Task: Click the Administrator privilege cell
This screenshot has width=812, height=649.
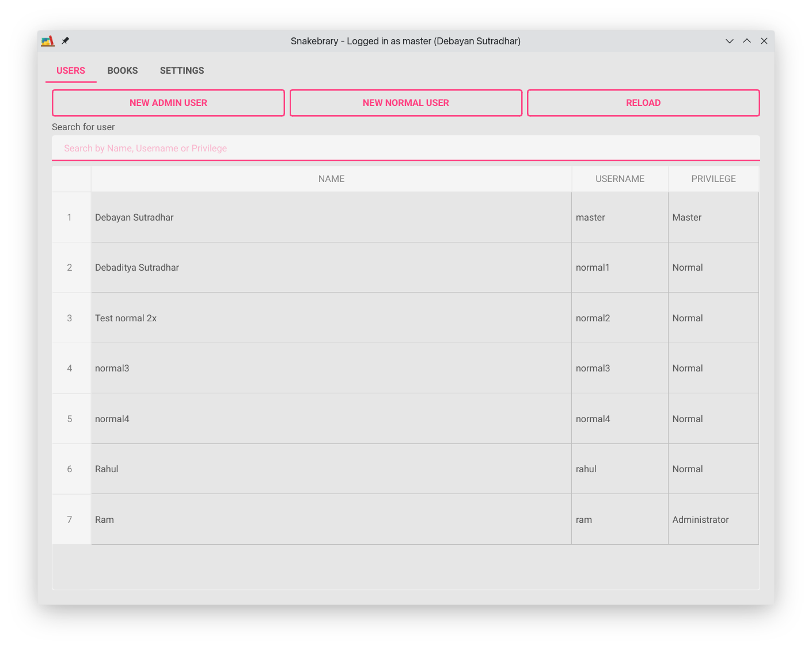Action: (714, 519)
